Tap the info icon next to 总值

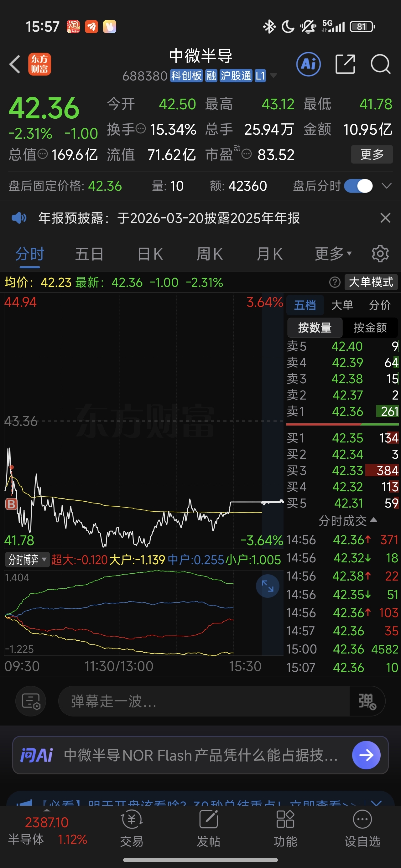coord(43,154)
